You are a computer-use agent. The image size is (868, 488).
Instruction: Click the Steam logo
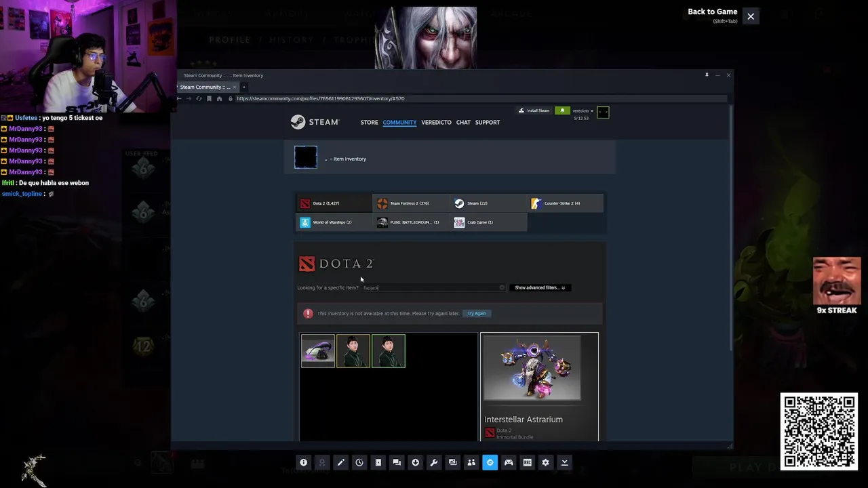(315, 122)
